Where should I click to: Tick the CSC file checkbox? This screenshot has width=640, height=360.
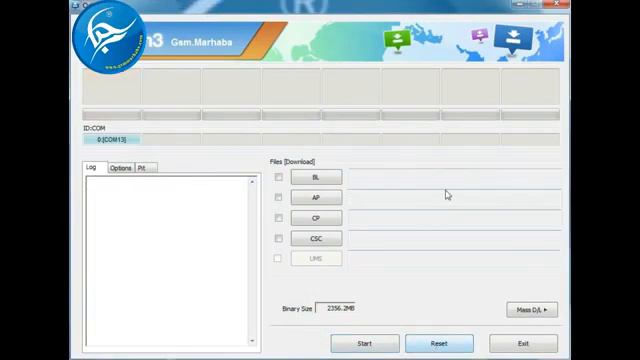278,238
